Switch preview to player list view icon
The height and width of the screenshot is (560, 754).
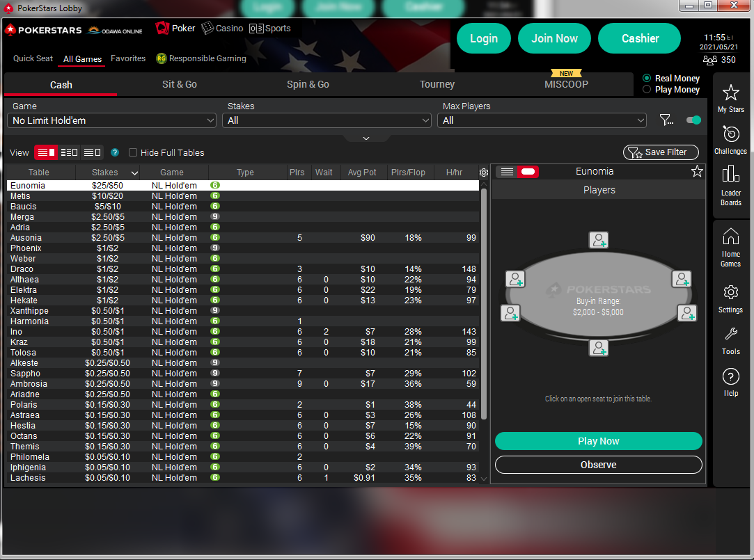click(x=507, y=171)
